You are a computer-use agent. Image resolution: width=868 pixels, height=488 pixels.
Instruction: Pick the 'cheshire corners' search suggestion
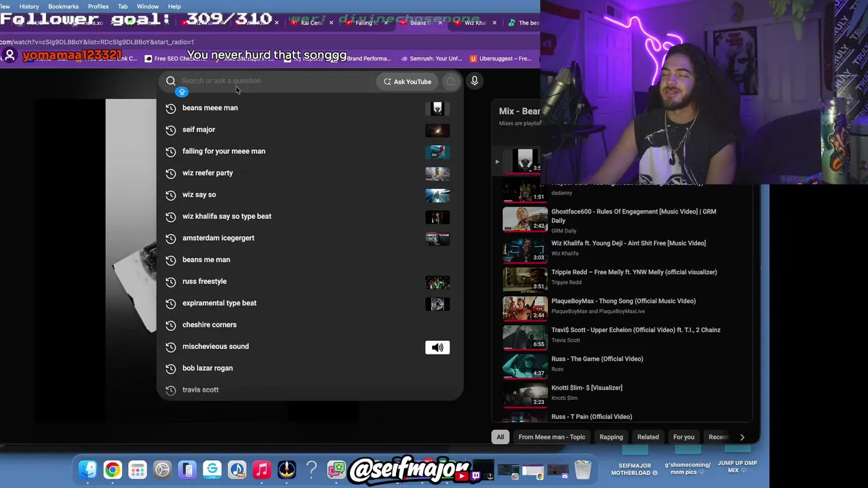[310, 325]
